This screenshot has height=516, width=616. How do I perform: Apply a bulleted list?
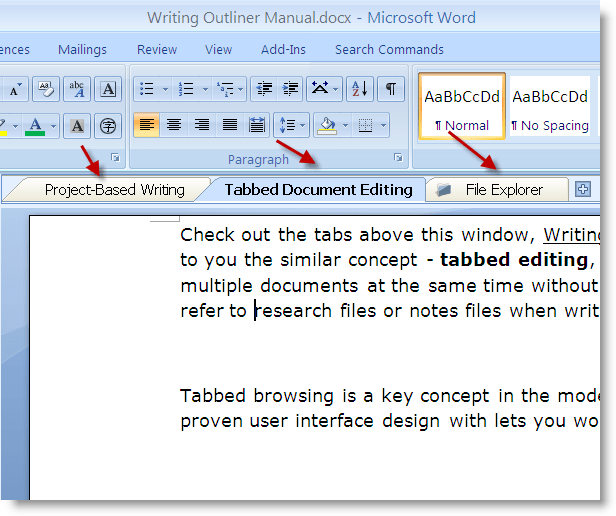click(x=147, y=89)
